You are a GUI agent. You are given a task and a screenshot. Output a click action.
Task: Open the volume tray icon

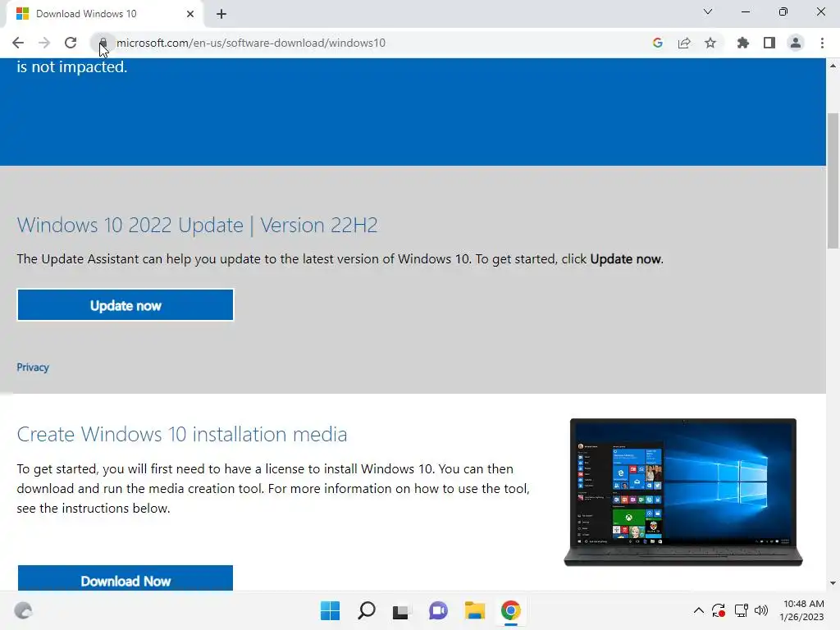[x=760, y=610]
